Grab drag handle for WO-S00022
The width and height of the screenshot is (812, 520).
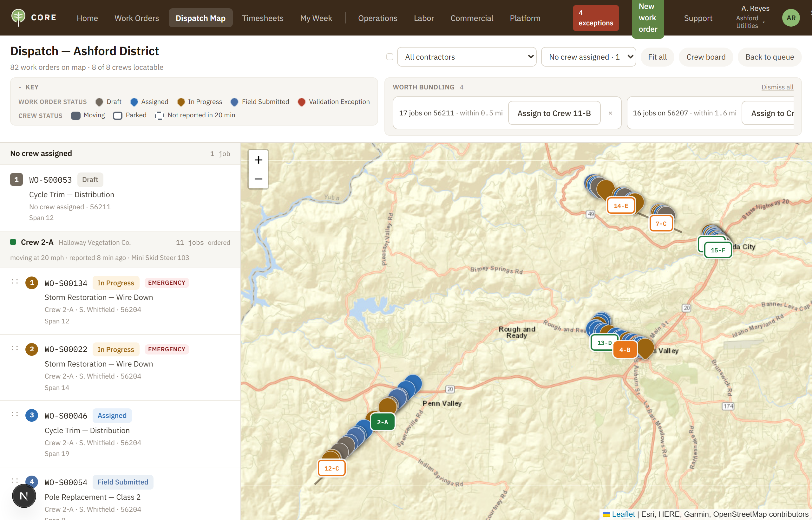(x=15, y=348)
